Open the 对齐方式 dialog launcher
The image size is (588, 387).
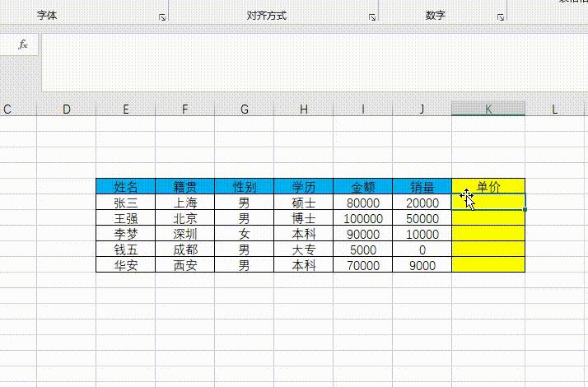pyautogui.click(x=372, y=17)
